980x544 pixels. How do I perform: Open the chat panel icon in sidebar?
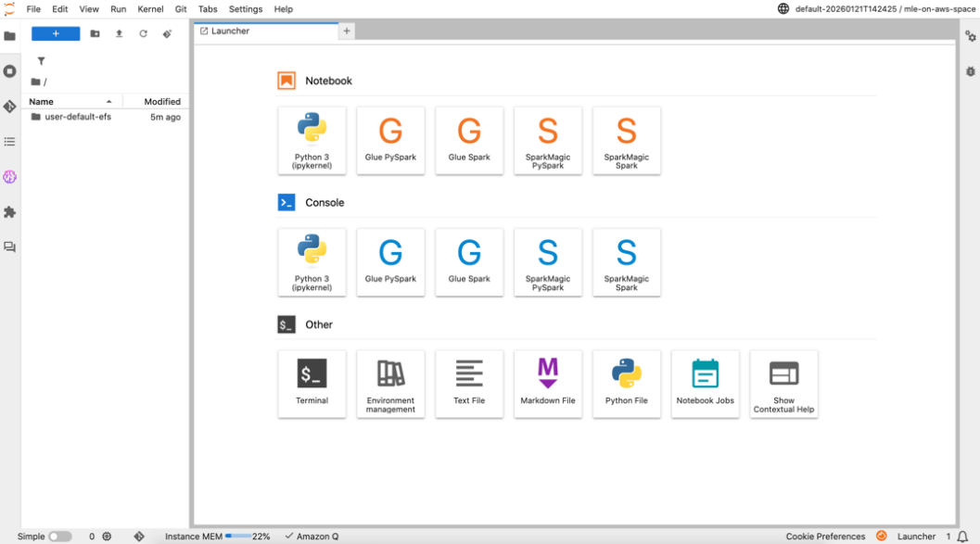point(9,247)
